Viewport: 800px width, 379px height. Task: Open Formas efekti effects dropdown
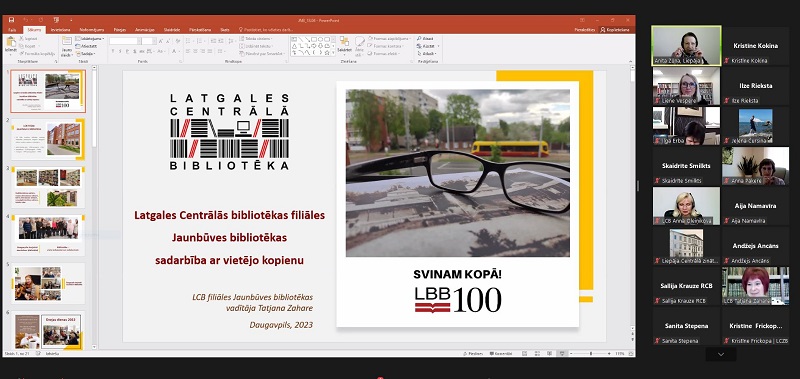point(384,53)
